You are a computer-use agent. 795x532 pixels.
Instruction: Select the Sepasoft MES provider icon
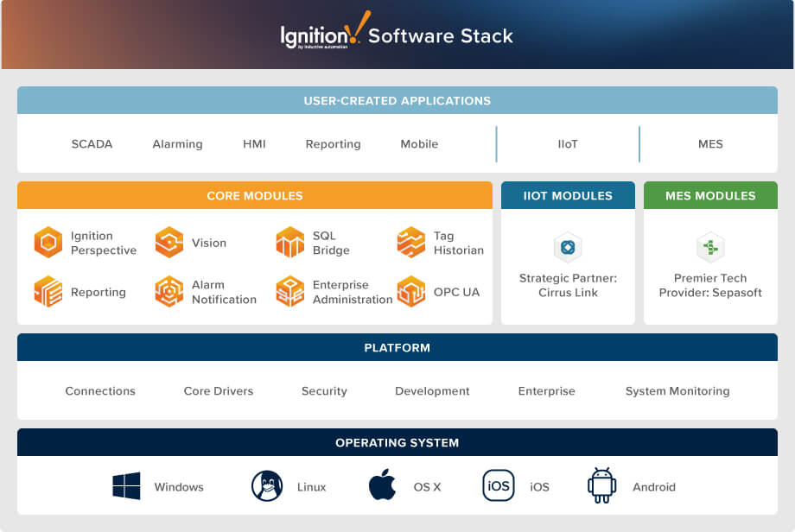[x=710, y=247]
